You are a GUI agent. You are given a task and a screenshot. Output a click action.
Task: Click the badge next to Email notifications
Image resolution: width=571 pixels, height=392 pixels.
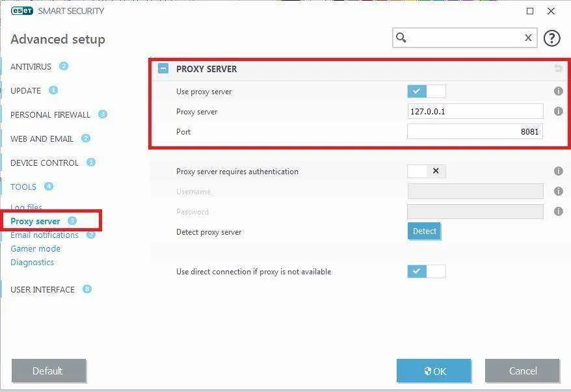click(91, 235)
